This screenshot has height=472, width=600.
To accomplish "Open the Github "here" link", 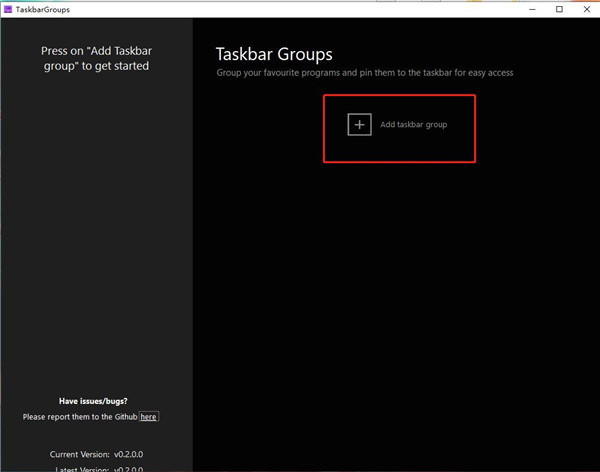I will click(148, 416).
